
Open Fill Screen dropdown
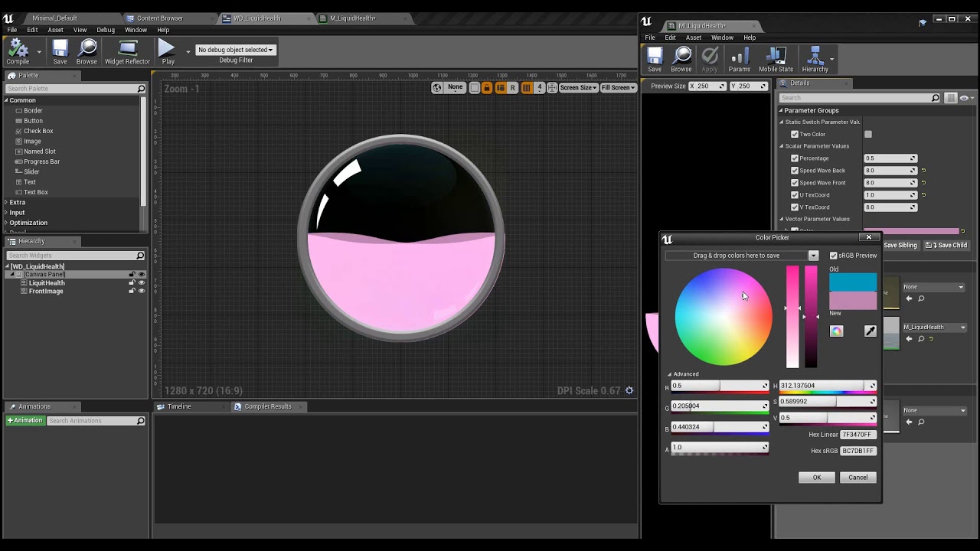click(x=618, y=87)
